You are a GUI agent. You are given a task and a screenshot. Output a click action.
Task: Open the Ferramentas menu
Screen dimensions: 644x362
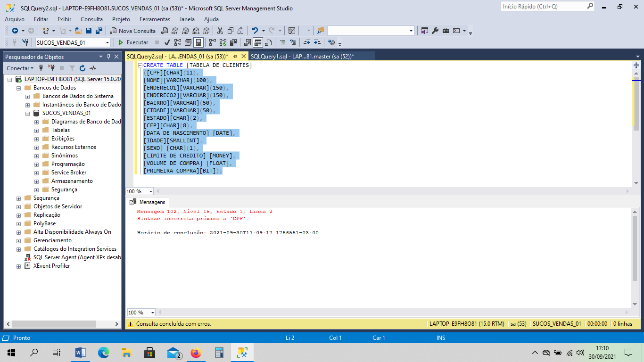click(155, 19)
